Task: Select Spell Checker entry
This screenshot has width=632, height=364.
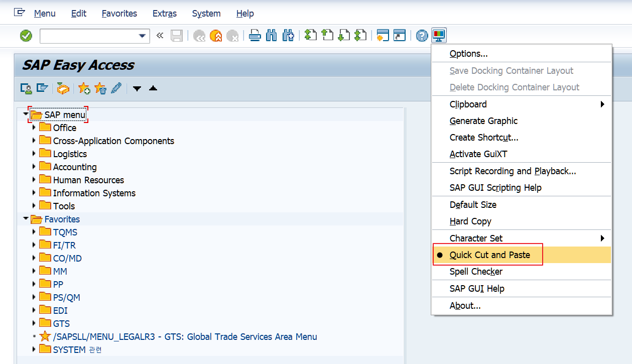Action: click(522, 272)
